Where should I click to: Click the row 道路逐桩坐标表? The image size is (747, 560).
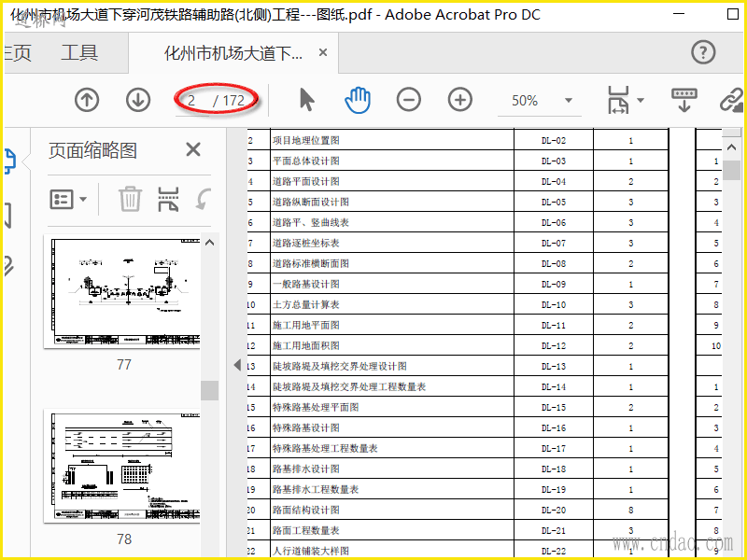point(458,243)
